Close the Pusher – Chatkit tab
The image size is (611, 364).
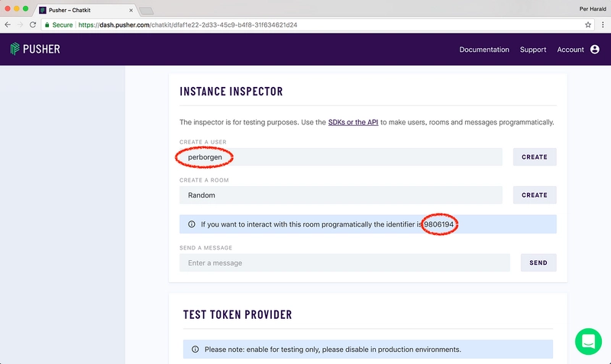point(131,11)
